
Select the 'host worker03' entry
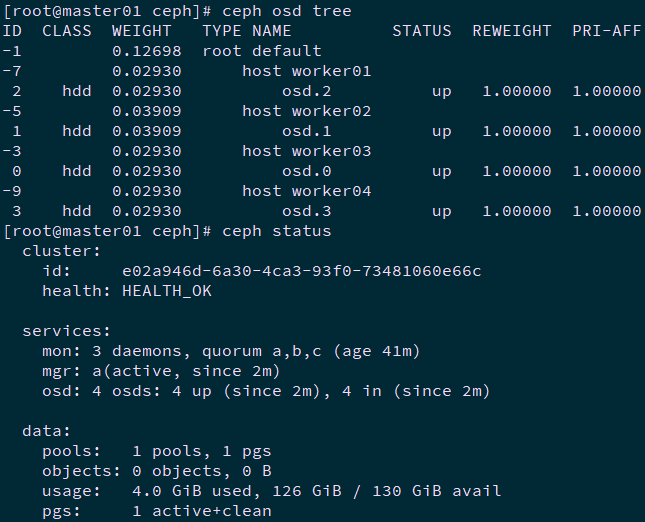[306, 151]
